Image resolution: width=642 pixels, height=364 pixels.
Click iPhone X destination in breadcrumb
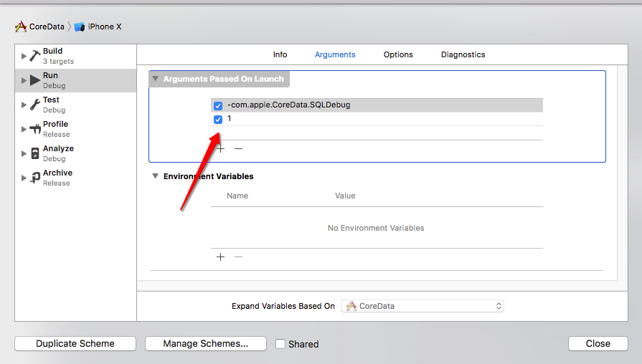(105, 27)
